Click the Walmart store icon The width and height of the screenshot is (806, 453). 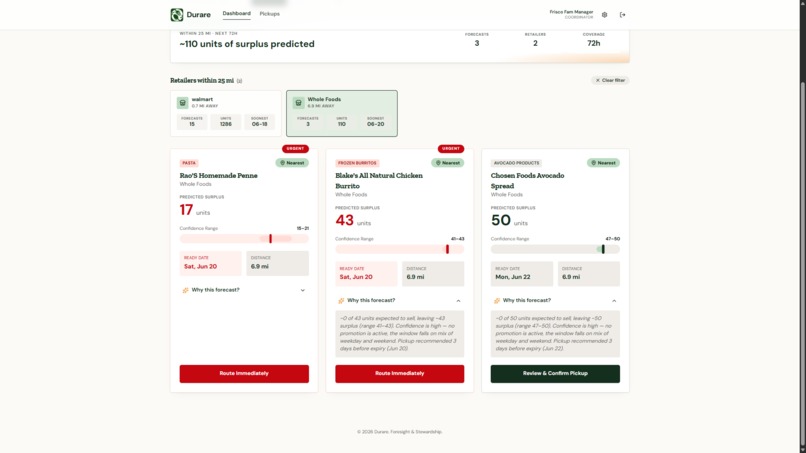pos(182,103)
